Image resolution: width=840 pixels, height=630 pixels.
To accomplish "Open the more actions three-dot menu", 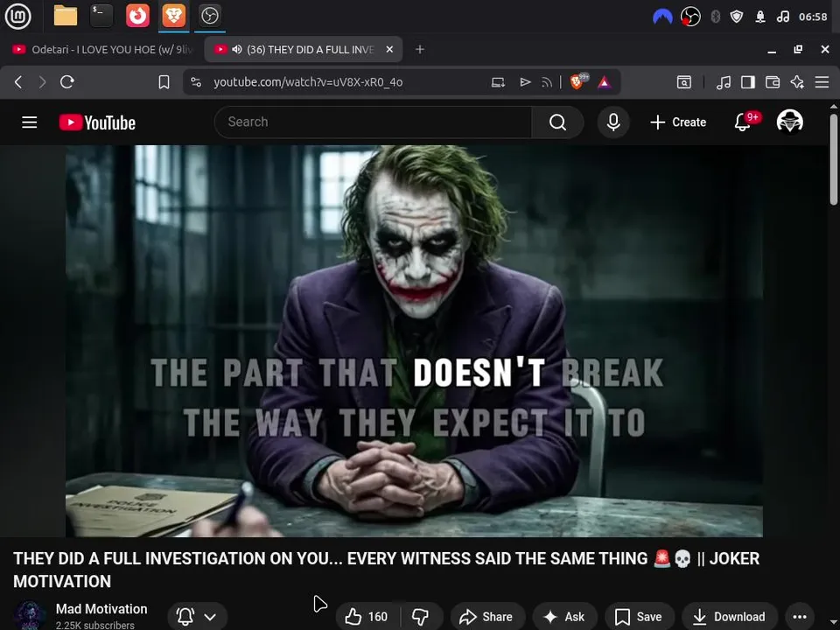I will click(799, 617).
